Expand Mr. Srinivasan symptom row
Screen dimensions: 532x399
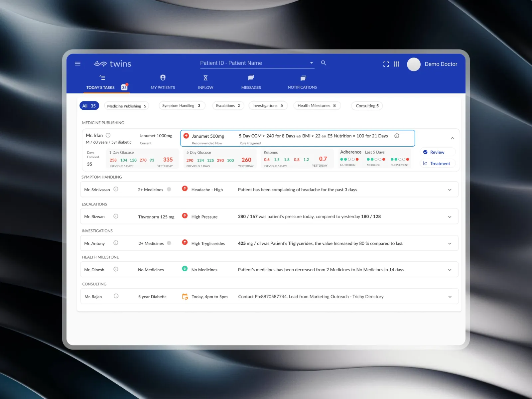450,190
